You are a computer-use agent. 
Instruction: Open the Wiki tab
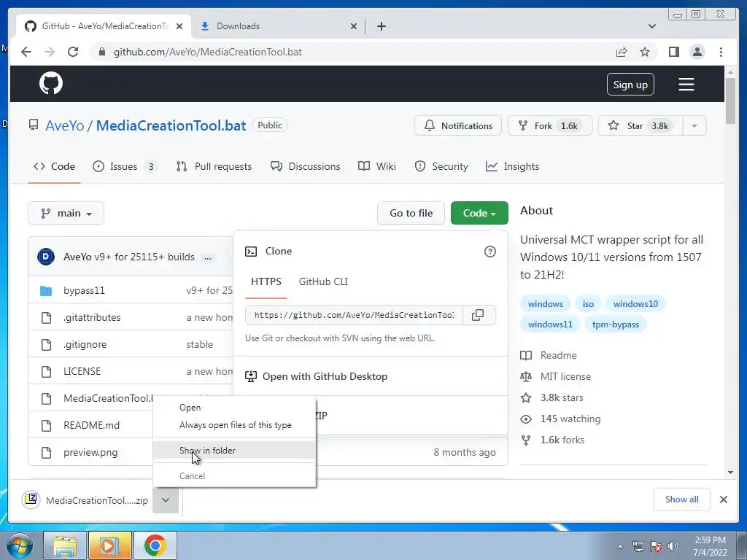click(377, 166)
